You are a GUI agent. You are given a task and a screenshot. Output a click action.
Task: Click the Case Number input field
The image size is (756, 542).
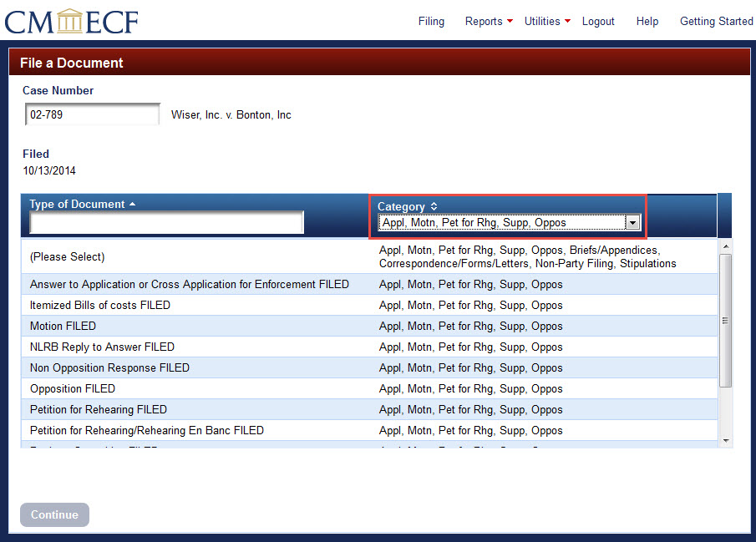click(x=93, y=114)
